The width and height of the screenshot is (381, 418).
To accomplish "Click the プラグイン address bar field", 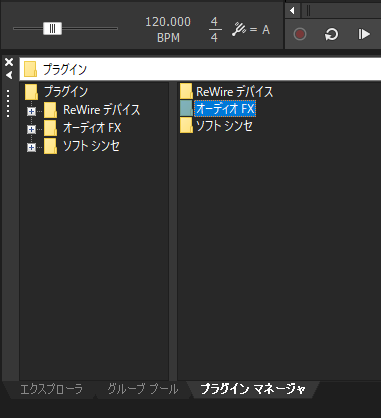I will (200, 69).
